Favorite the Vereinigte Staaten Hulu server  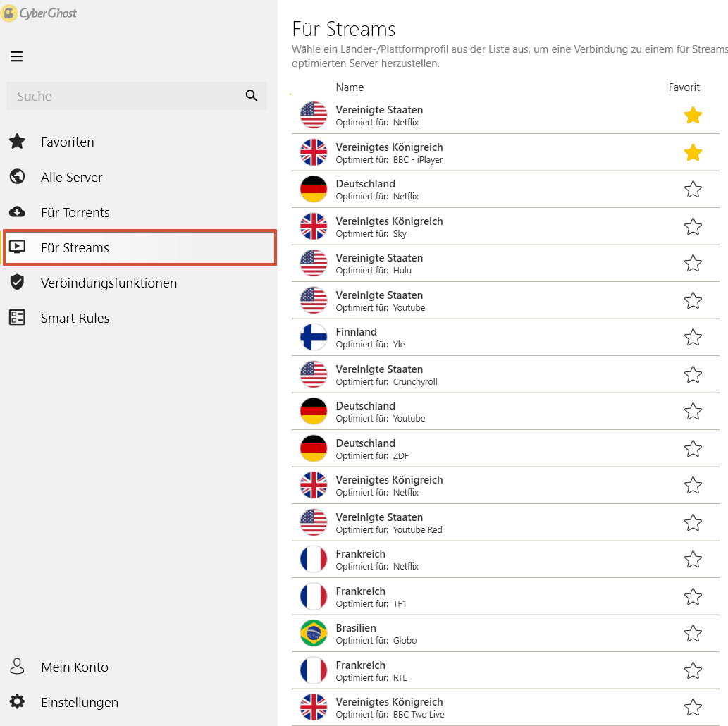(x=693, y=264)
